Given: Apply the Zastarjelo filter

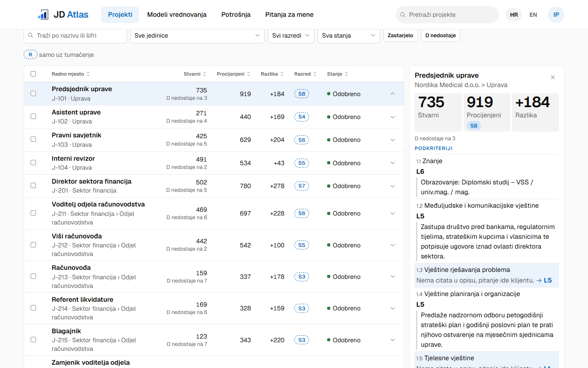Looking at the screenshot, I should point(401,36).
